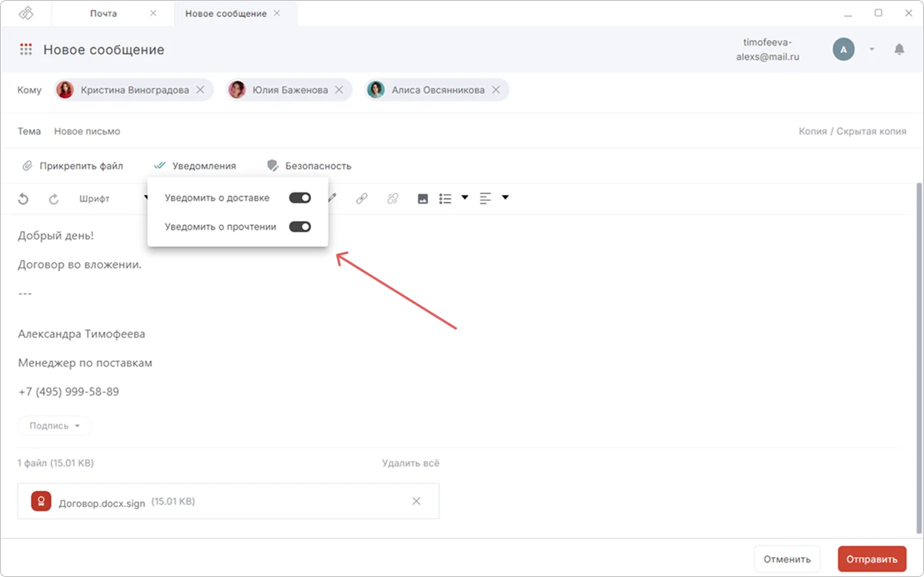
Task: Click Прикрепить файл
Action: point(72,166)
